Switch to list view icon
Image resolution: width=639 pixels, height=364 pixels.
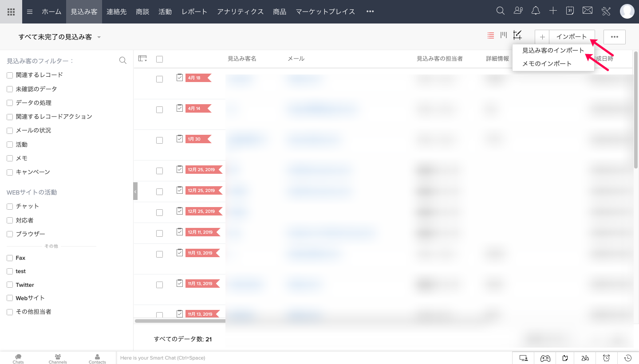(491, 35)
